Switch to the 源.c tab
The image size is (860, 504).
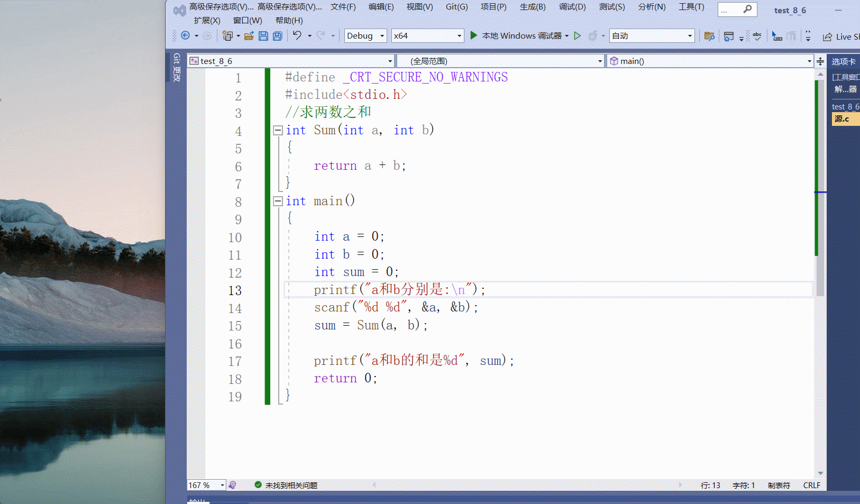click(x=844, y=118)
